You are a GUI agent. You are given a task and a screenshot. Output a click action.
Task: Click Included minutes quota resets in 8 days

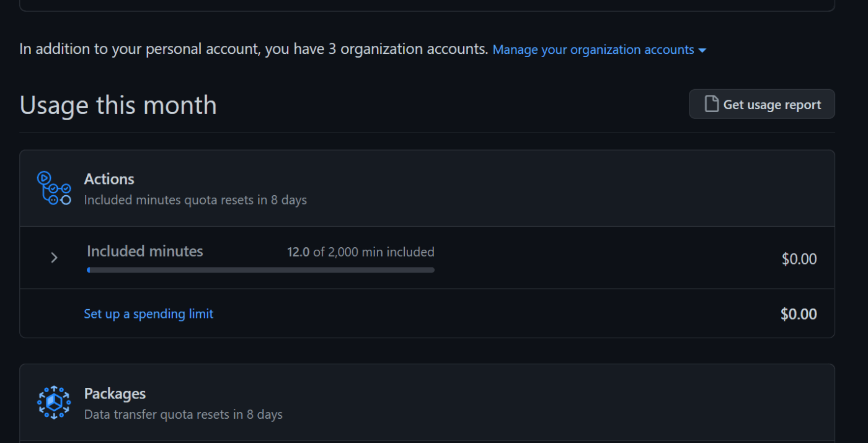[195, 200]
